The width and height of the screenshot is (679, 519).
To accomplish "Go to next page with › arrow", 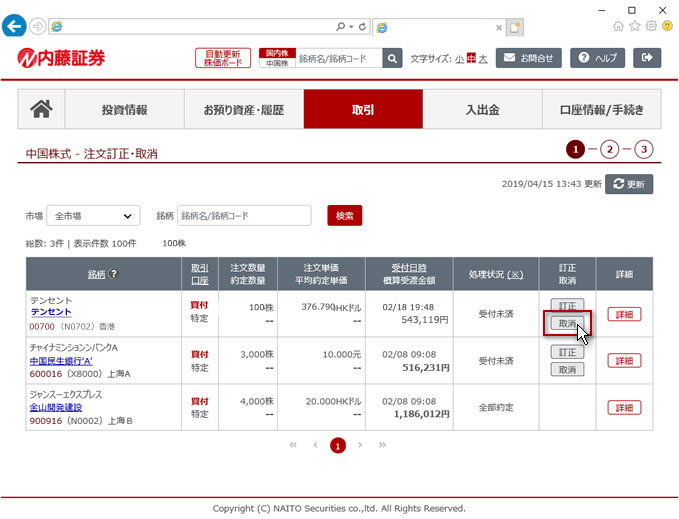I will point(360,445).
